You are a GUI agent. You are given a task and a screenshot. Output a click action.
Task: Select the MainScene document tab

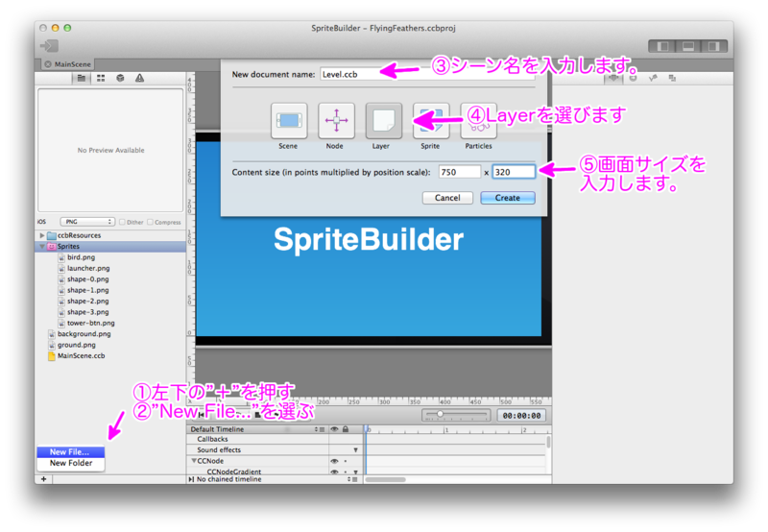(67, 64)
